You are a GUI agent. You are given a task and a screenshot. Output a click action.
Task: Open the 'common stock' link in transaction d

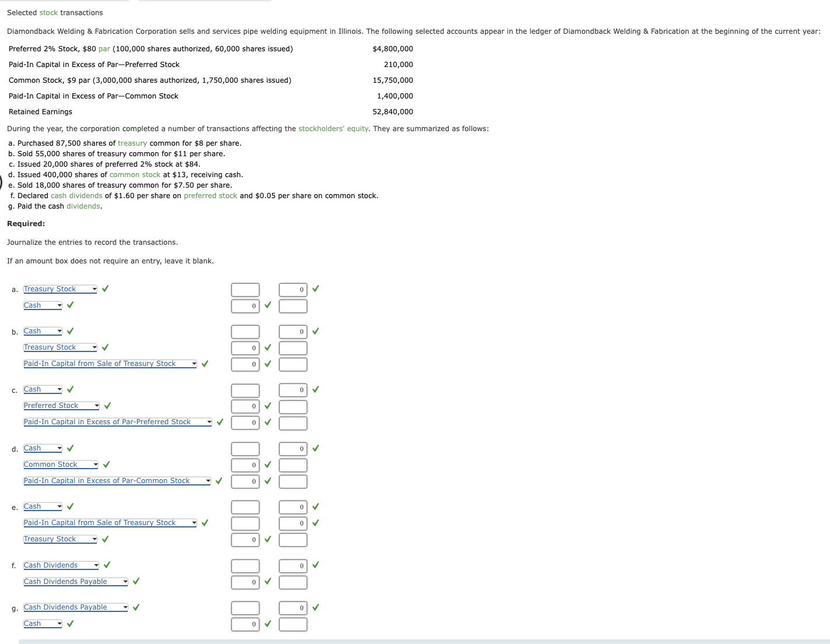[135, 175]
